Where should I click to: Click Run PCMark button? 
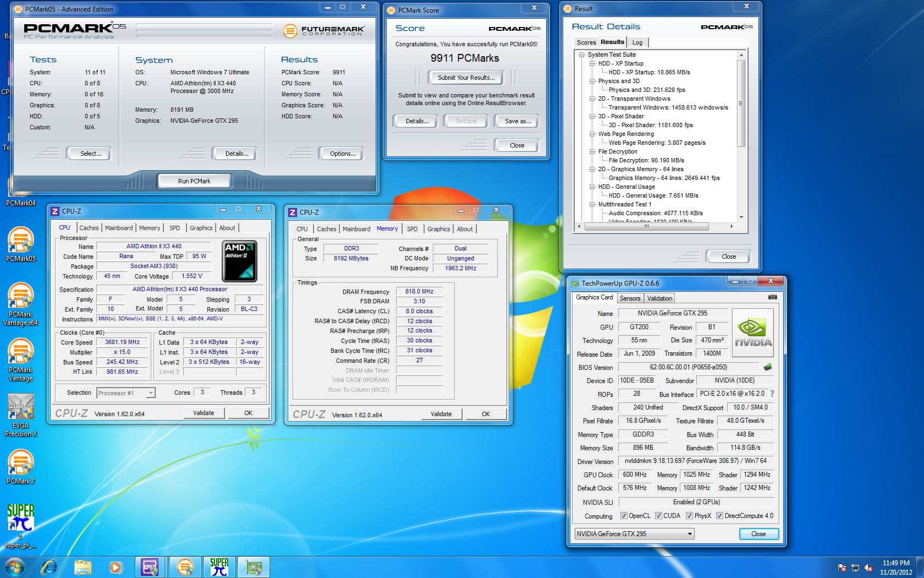(x=194, y=181)
